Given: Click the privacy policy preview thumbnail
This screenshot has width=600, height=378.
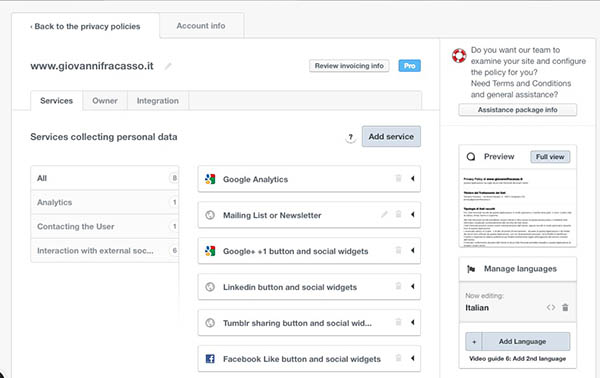Looking at the screenshot, I should point(517,209).
